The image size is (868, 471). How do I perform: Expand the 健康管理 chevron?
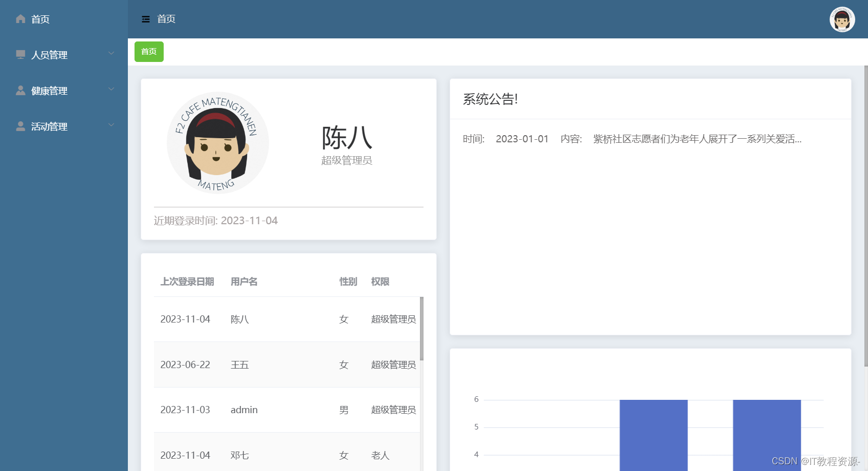(111, 89)
